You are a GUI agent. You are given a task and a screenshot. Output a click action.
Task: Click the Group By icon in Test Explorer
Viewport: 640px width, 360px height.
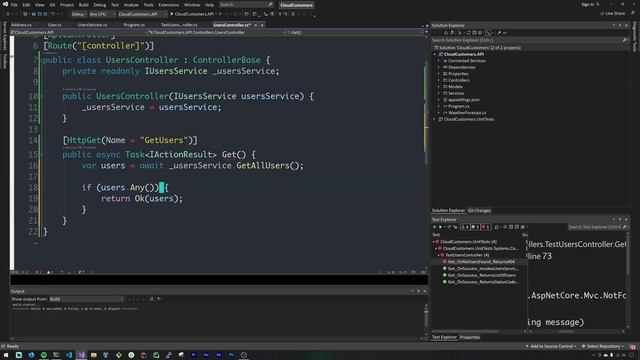tap(505, 227)
